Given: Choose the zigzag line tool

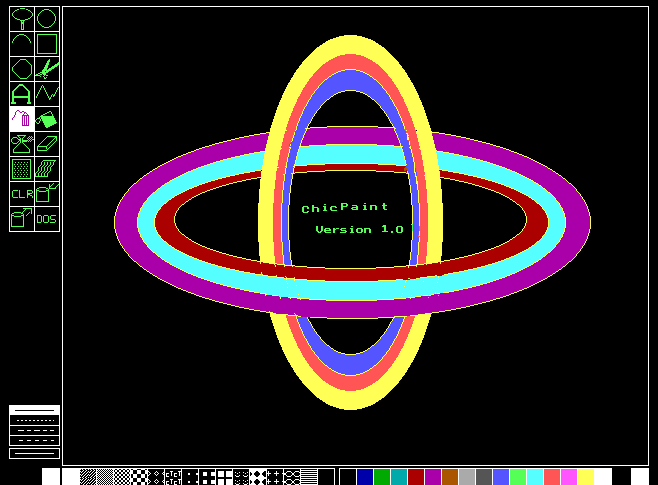Looking at the screenshot, I should [47, 94].
